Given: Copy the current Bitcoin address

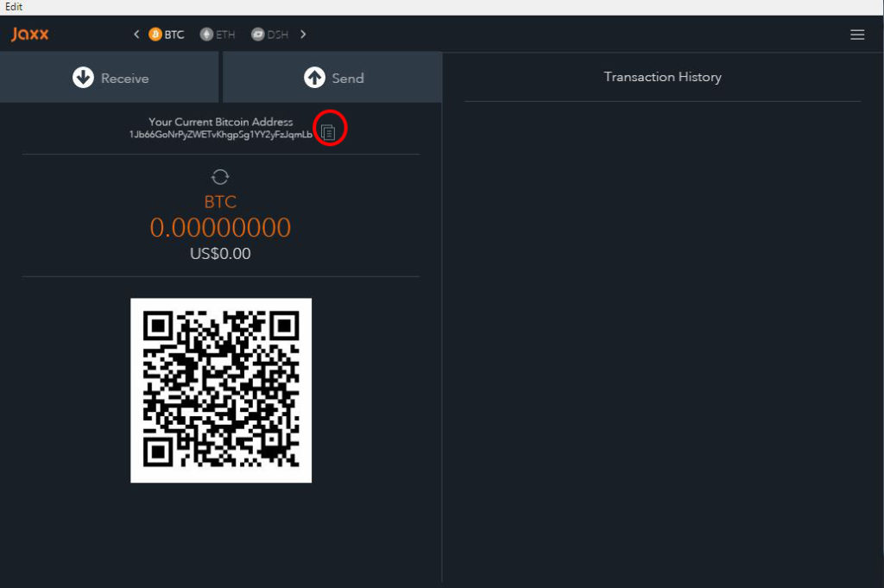Looking at the screenshot, I should click(328, 132).
